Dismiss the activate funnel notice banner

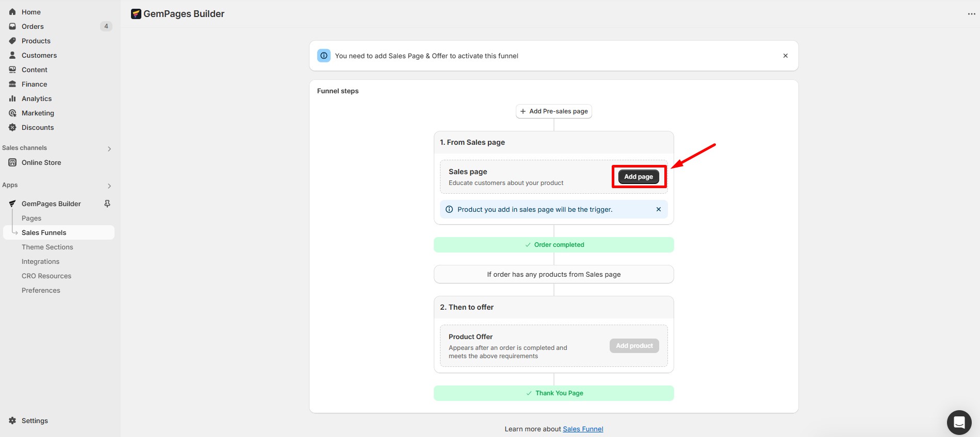click(x=785, y=56)
